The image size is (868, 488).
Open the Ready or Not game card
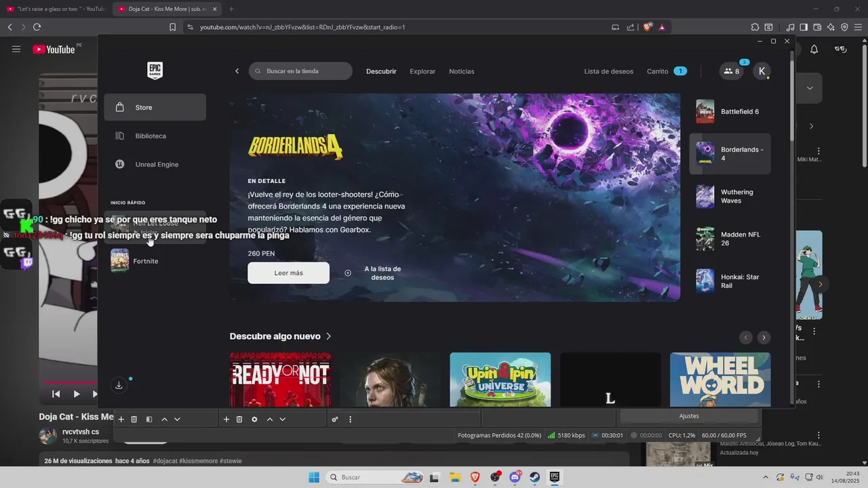point(280,380)
